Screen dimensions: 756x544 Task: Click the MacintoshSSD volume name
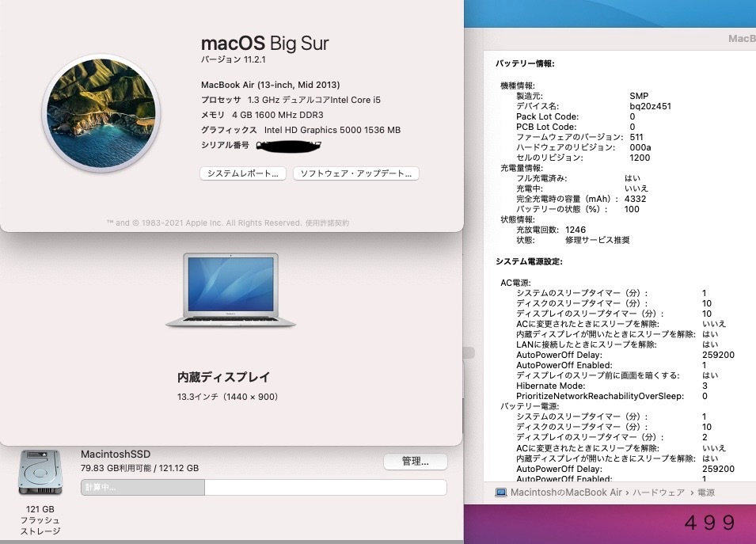click(x=116, y=455)
